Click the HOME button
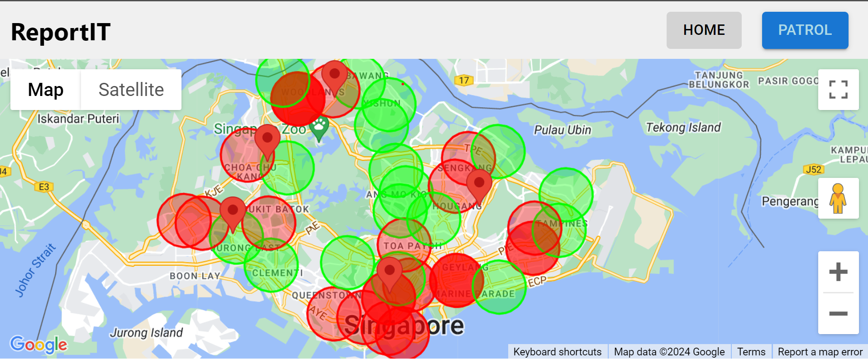 (x=704, y=30)
